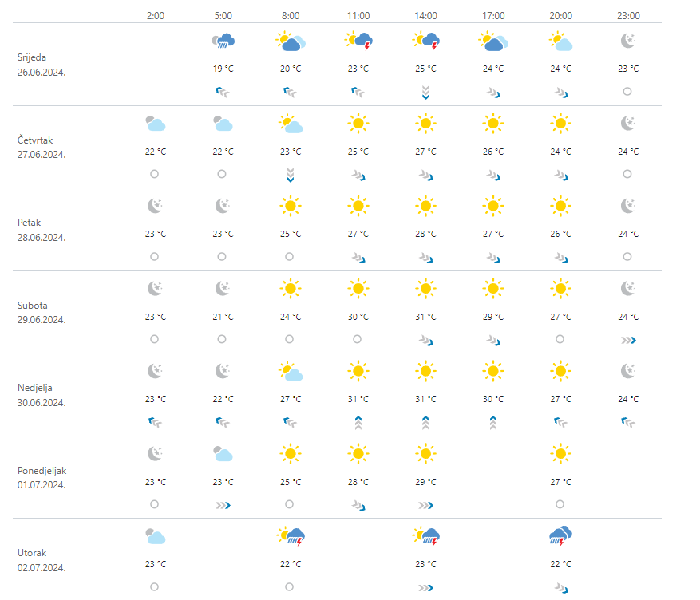
Task: Click Utorak 8:00 sun with rain icon
Action: [291, 535]
